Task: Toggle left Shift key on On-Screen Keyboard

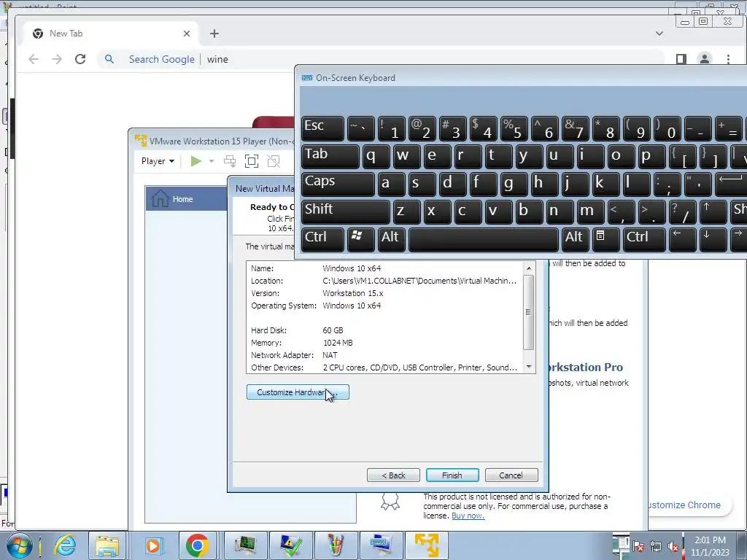Action: (x=345, y=211)
